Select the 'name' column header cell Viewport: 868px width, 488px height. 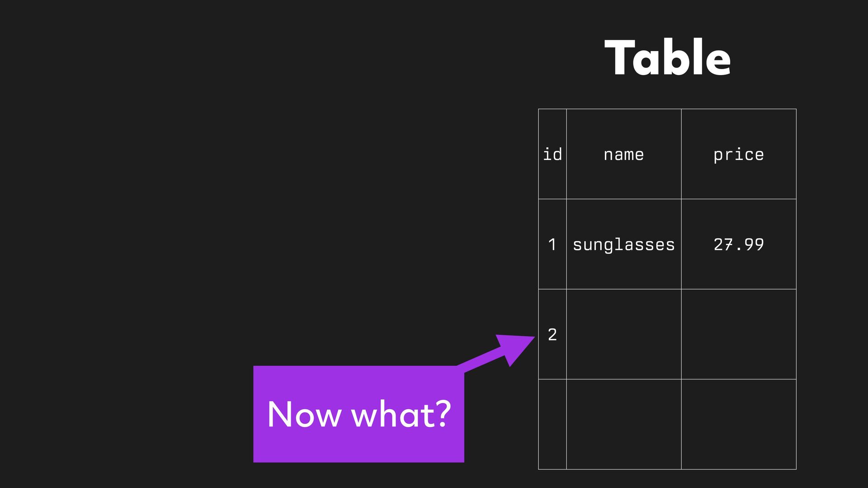[x=623, y=154]
